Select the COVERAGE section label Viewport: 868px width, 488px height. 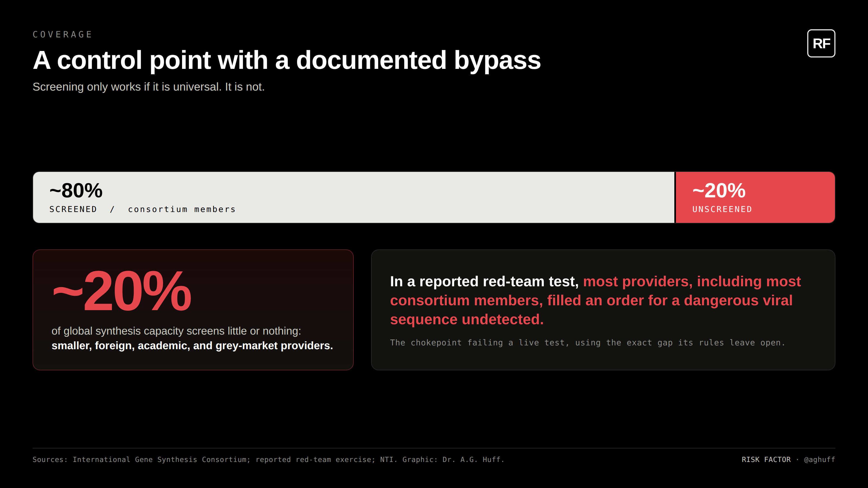(x=62, y=34)
